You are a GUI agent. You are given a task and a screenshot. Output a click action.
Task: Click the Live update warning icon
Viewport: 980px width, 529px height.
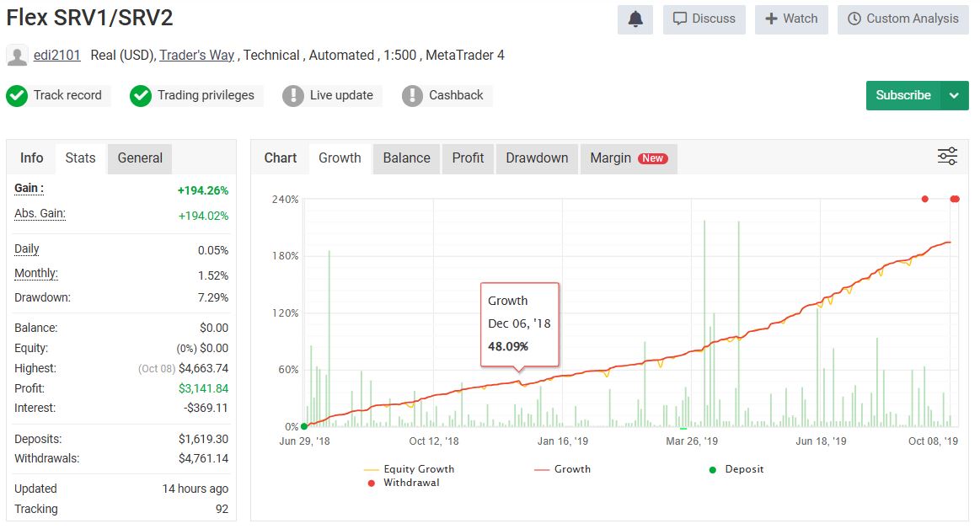292,96
